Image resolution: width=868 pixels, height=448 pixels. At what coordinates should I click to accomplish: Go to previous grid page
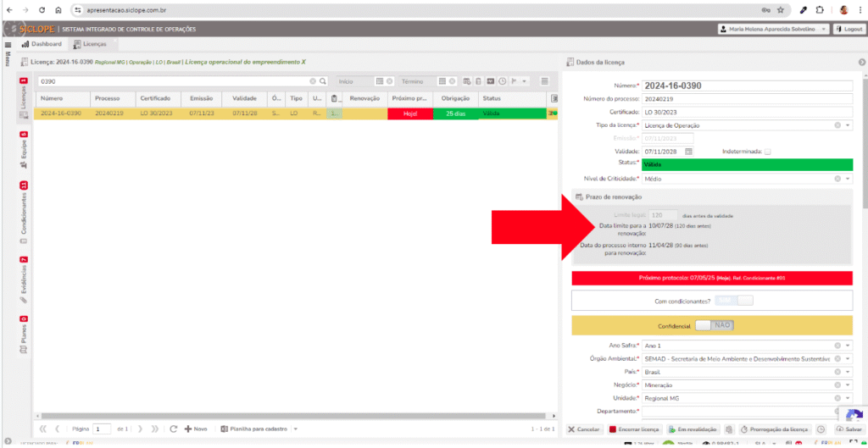tap(57, 429)
